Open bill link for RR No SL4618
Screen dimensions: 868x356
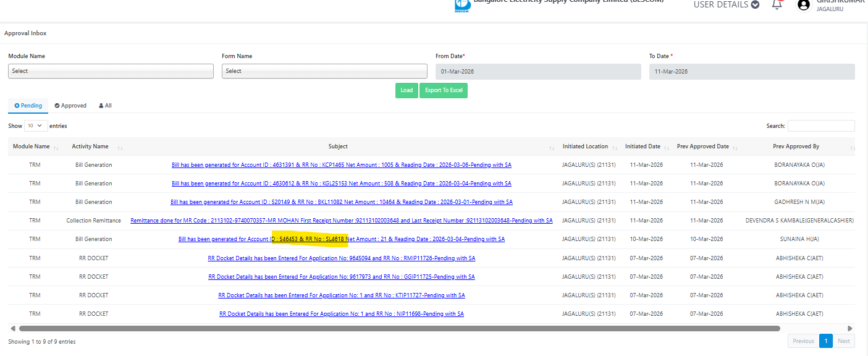(342, 239)
